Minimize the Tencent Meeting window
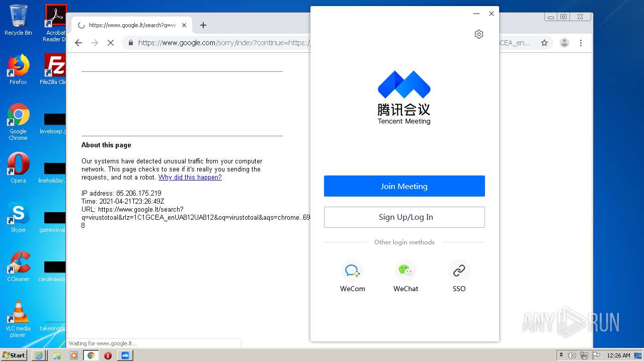644x362 pixels. coord(476,14)
